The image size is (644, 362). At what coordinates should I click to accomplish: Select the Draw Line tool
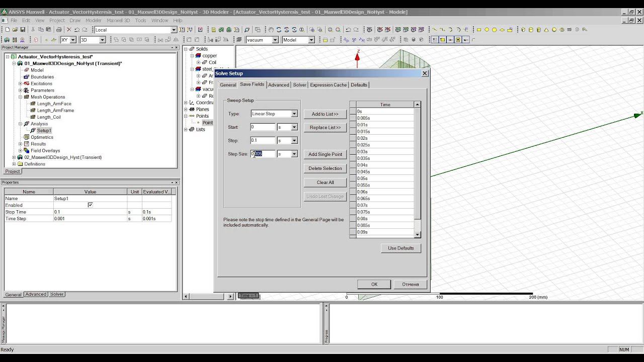(435, 30)
